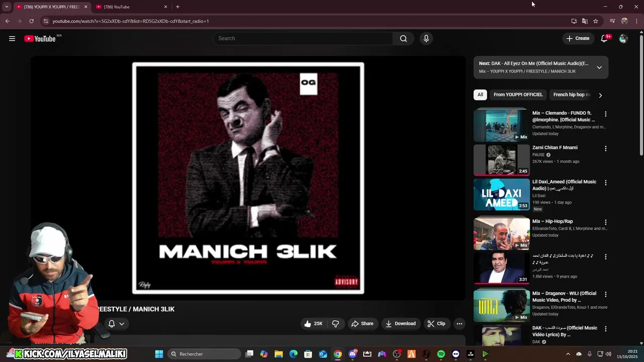Open options for the Zarni Chitan F Mnami video
The width and height of the screenshot is (644, 362).
point(606,148)
